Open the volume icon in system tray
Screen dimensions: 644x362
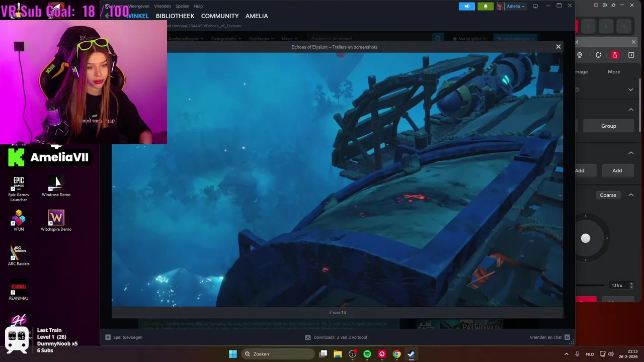click(x=611, y=354)
